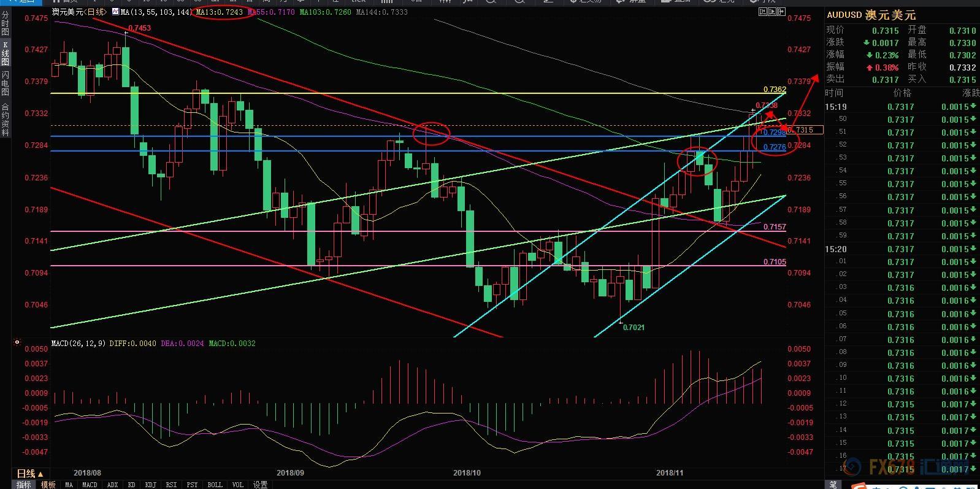The height and width of the screenshot is (489, 980).
Task: Click the 0.7453 high price marker
Action: pyautogui.click(x=139, y=28)
